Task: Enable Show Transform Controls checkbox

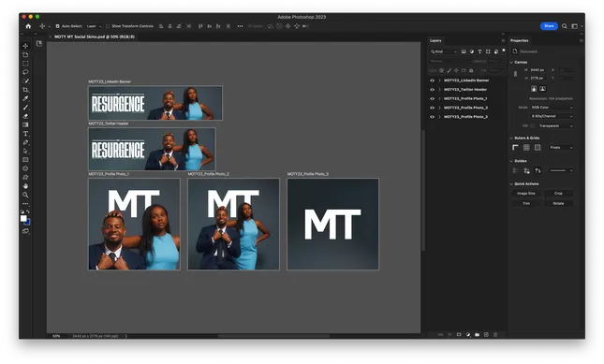Action: [x=108, y=26]
